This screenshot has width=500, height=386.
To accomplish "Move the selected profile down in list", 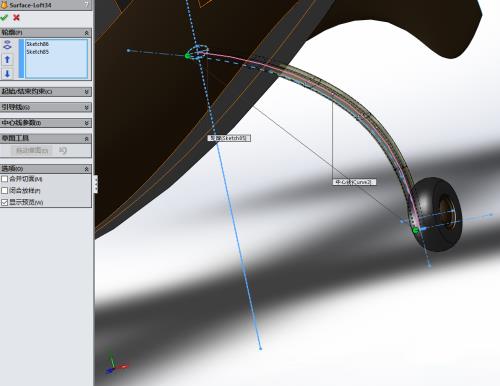I will pyautogui.click(x=7, y=73).
